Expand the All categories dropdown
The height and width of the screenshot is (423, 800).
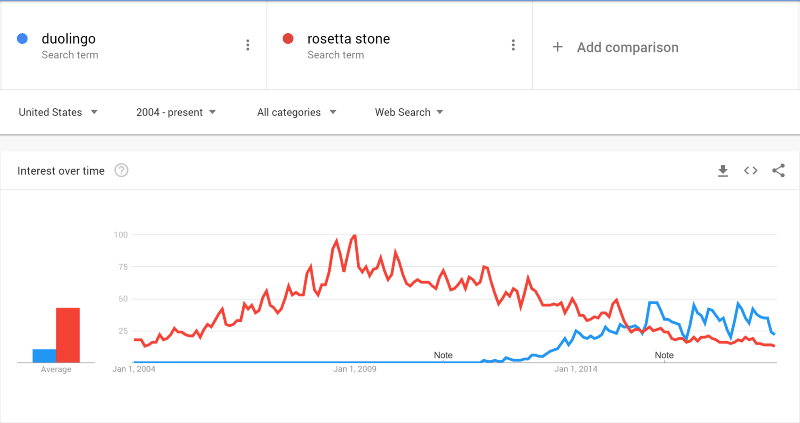point(296,112)
